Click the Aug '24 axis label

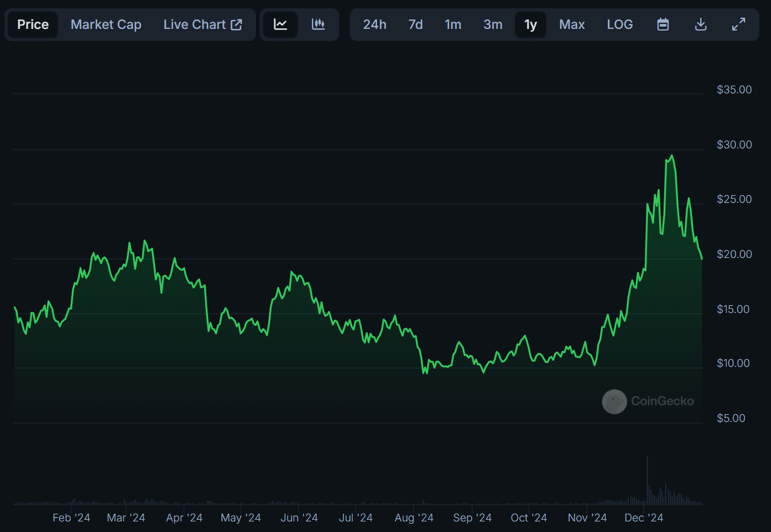[x=414, y=518]
